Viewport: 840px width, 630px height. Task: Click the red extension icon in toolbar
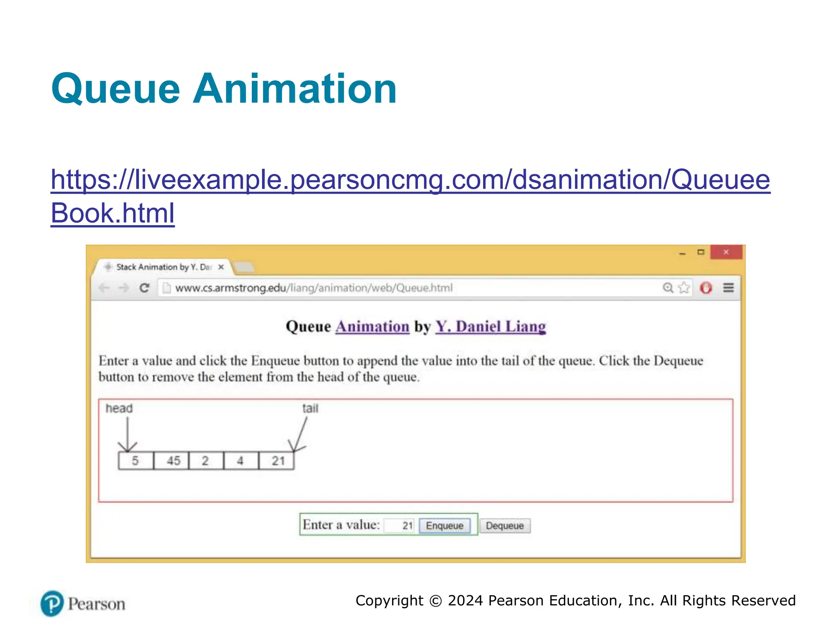[706, 288]
